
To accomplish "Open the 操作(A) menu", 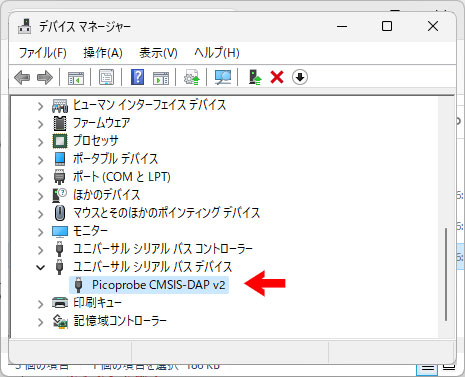I will coord(103,53).
